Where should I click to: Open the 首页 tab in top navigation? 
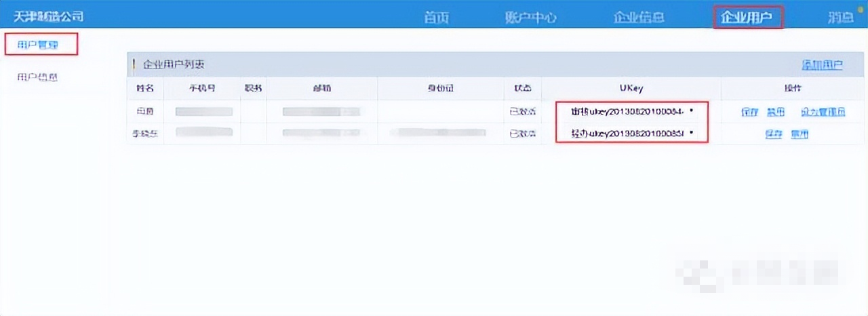coord(436,18)
